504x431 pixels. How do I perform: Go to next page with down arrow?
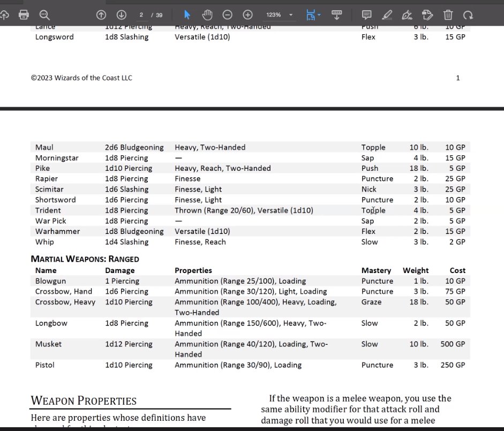click(x=121, y=15)
